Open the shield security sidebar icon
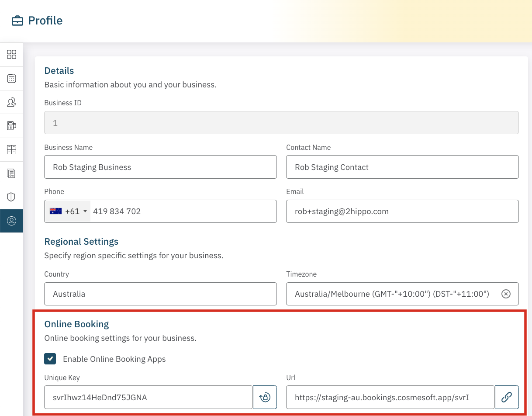Screen dimensions: 532x416 (11, 197)
